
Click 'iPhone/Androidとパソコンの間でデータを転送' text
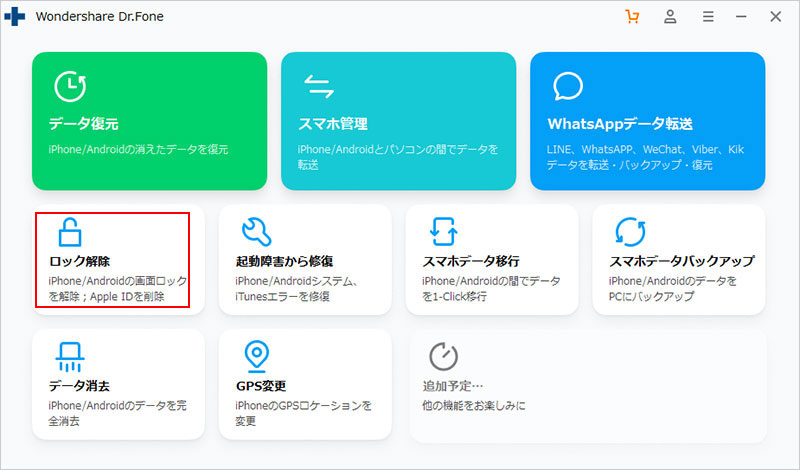(398, 157)
